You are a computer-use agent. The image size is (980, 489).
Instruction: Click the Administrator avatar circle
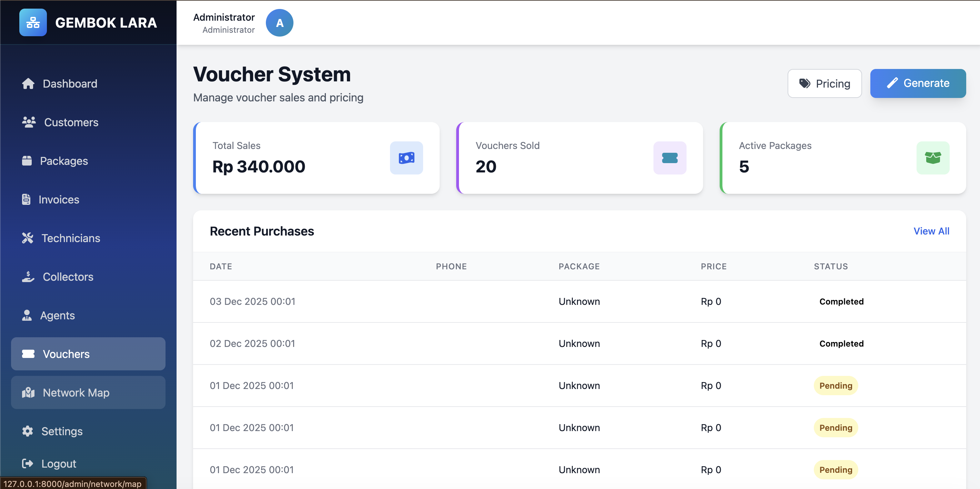(279, 23)
